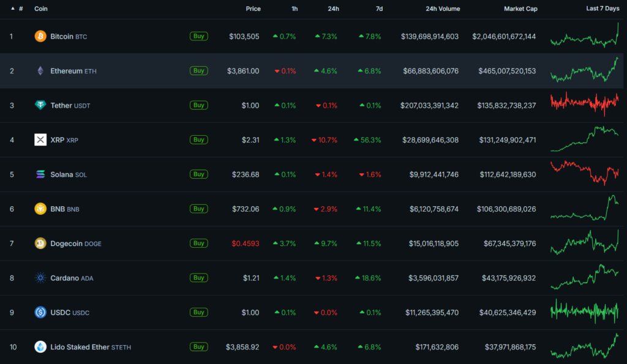
Task: Click the BNB coin logo
Action: point(40,208)
